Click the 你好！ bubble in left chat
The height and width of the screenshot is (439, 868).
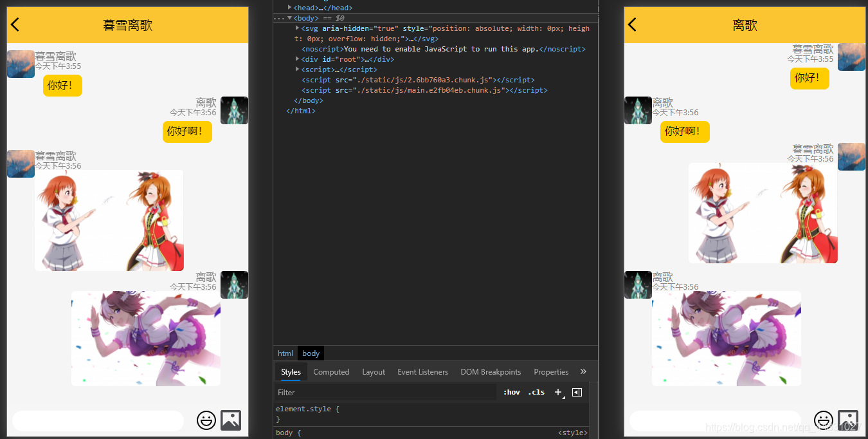[x=62, y=85]
